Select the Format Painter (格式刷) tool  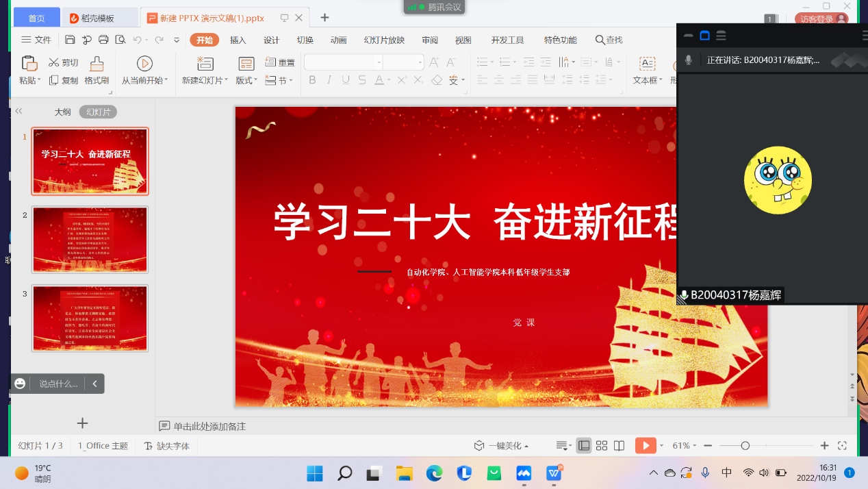(97, 71)
